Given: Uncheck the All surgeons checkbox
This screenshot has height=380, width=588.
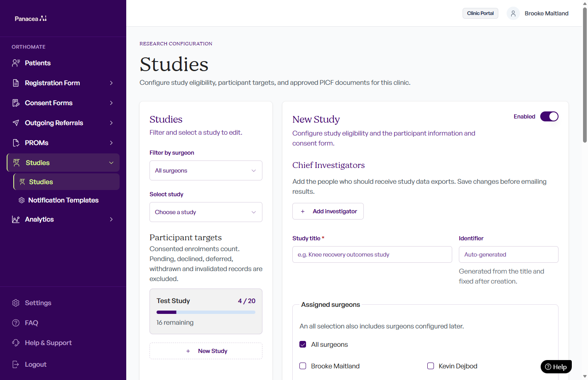Looking at the screenshot, I should tap(303, 344).
